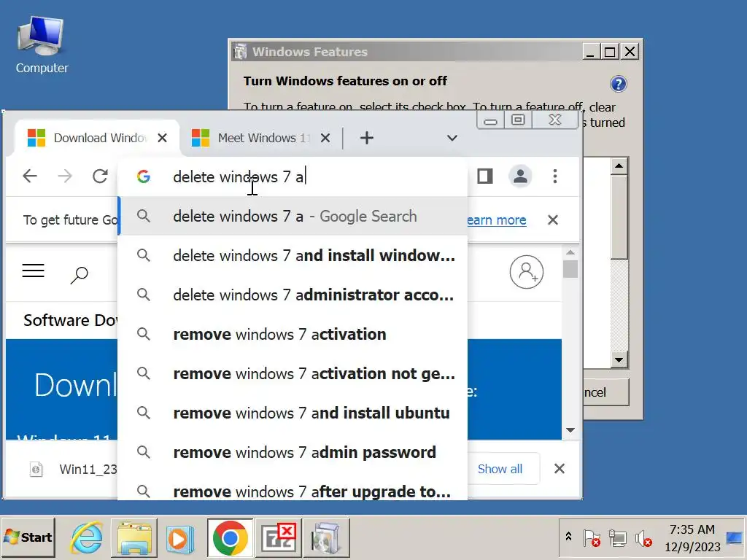Minimize the Windows Features dialog
Image resolution: width=747 pixels, height=560 pixels.
click(591, 52)
